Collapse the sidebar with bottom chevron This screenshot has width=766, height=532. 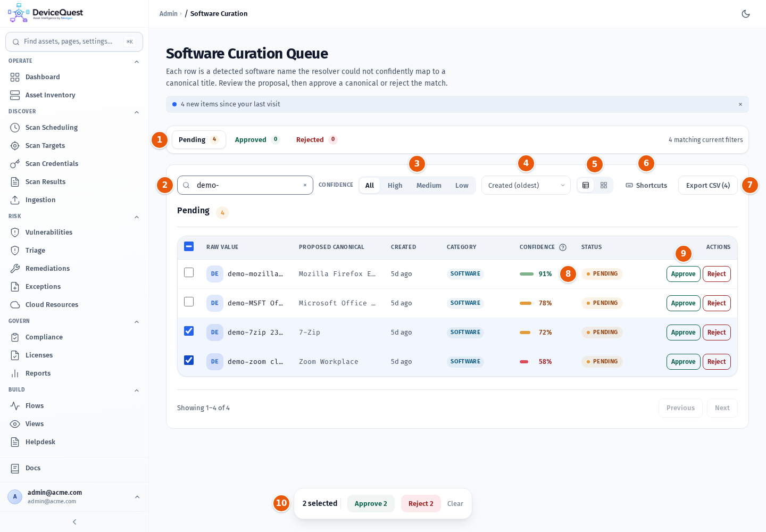coord(74,522)
